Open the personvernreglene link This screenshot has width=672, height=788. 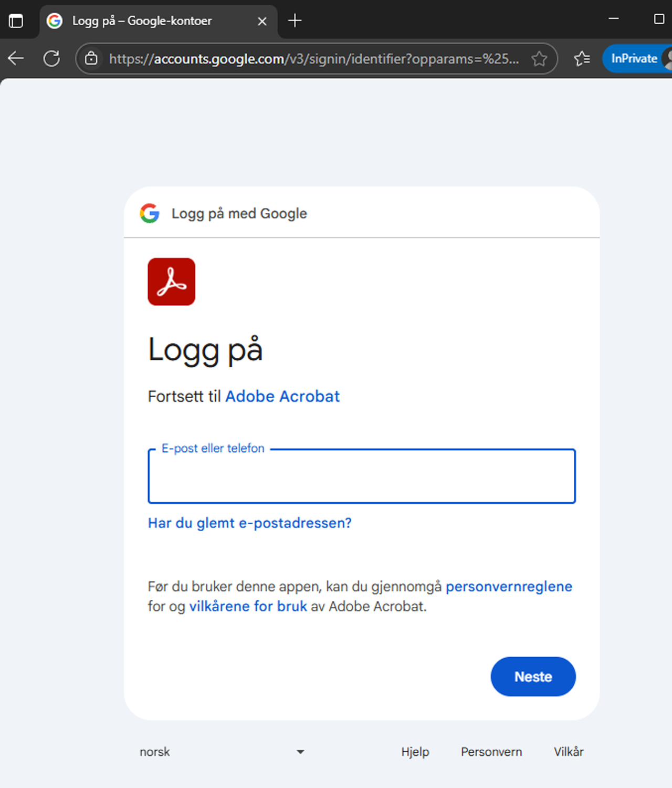click(x=509, y=586)
